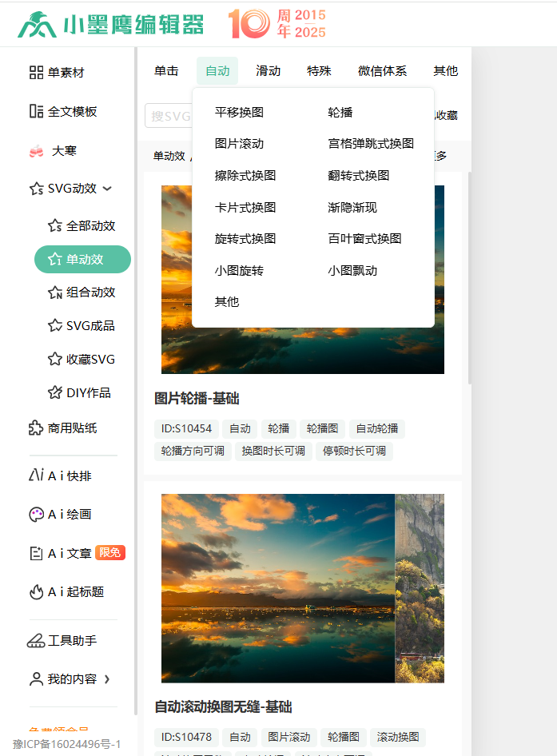This screenshot has width=557, height=756.
Task: Select 旋转式换图 menu entry
Action: tap(245, 239)
